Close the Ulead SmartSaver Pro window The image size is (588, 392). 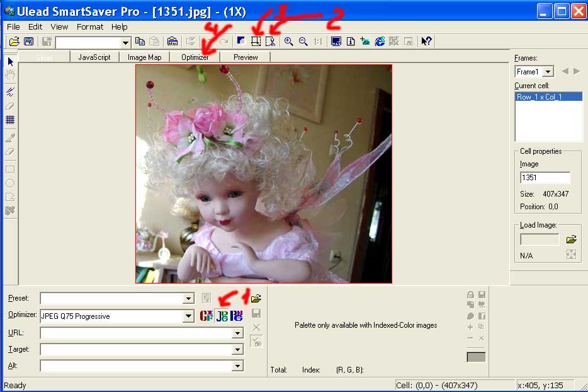tap(579, 11)
